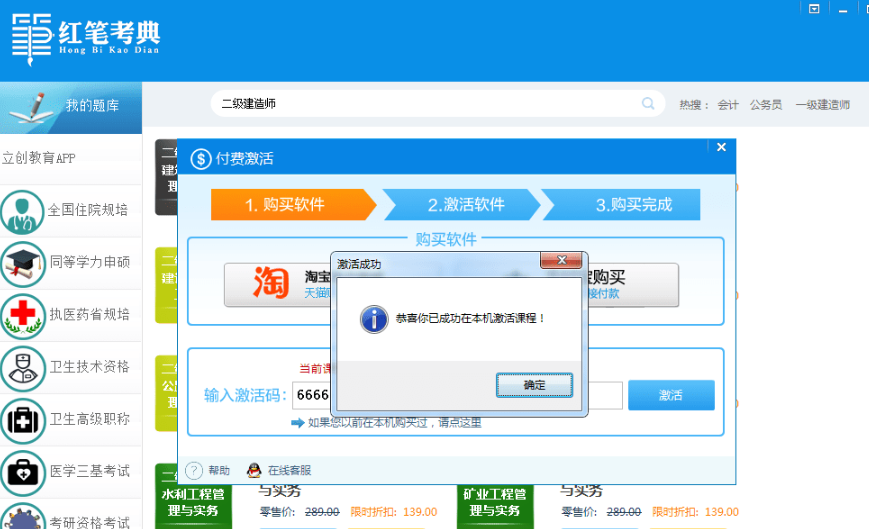Click the 执医药省规培 red cross icon

click(23, 316)
